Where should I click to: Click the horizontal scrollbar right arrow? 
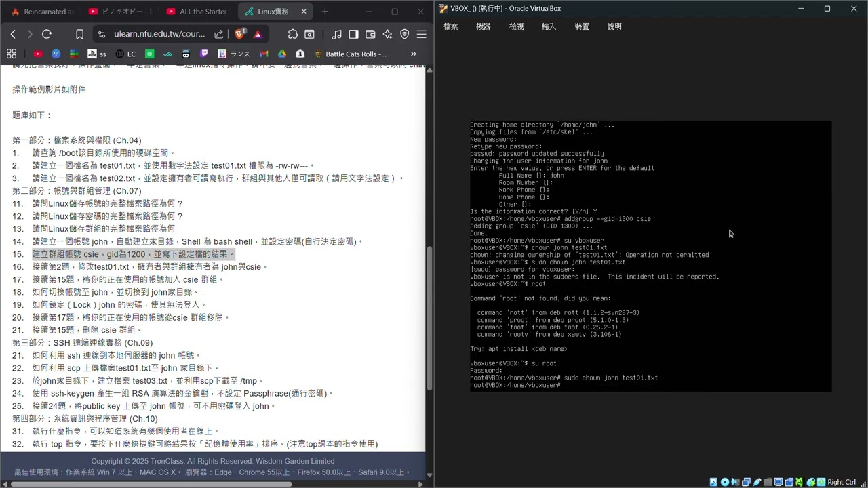click(x=420, y=483)
